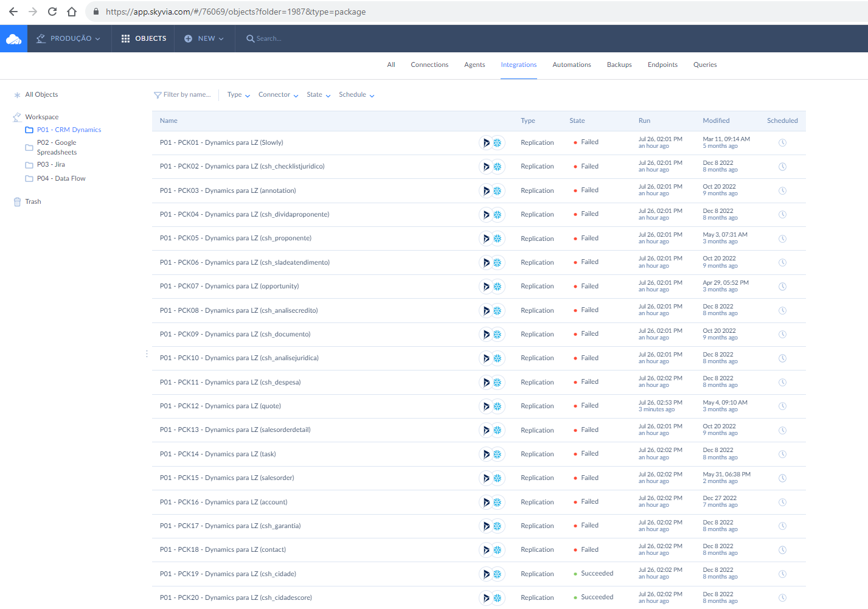Screen dimensions: 868x609
Task: Click Replication type in PCK09 row
Action: [537, 335]
